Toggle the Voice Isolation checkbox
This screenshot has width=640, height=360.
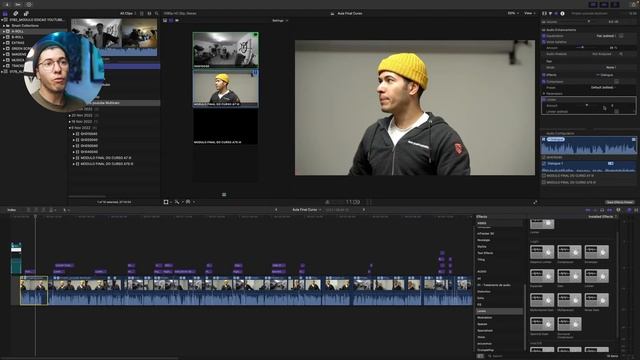point(544,42)
